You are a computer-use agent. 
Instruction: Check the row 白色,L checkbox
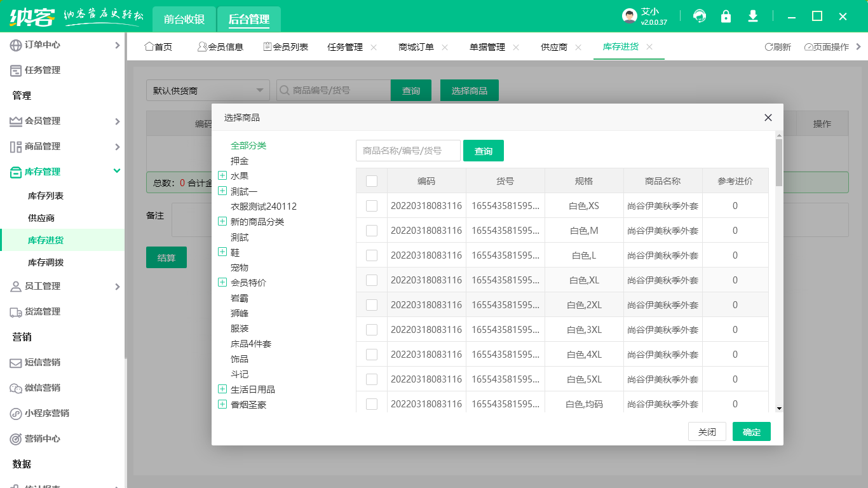pos(372,255)
